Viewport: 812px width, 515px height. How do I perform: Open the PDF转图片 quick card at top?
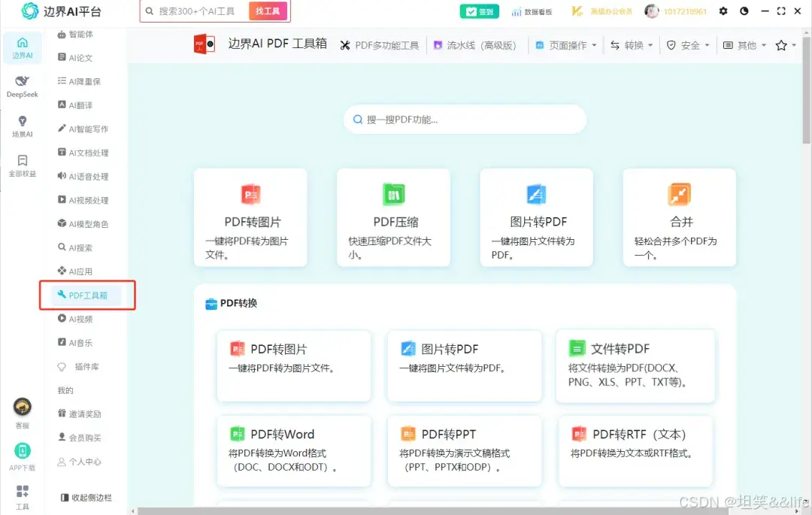[x=250, y=217]
